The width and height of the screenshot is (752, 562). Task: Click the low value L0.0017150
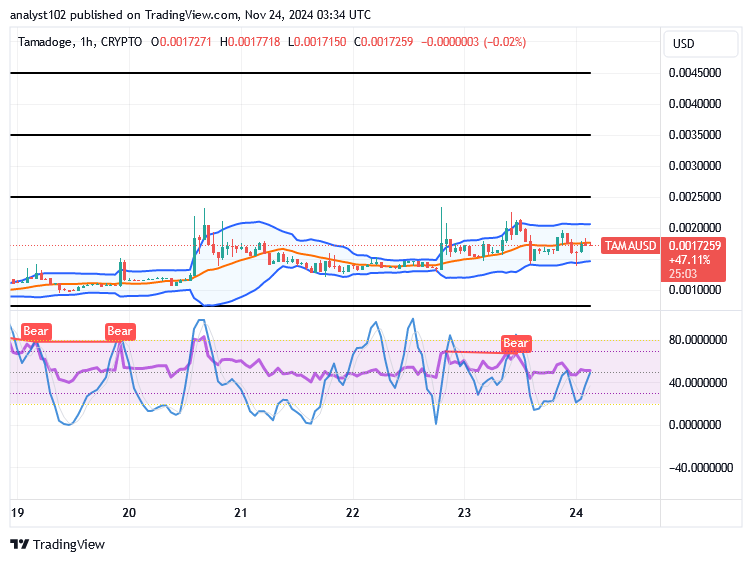coord(317,42)
